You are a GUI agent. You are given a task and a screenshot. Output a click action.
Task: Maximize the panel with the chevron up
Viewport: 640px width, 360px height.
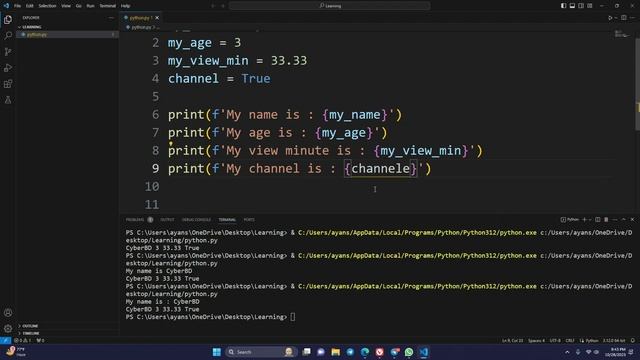tap(624, 220)
